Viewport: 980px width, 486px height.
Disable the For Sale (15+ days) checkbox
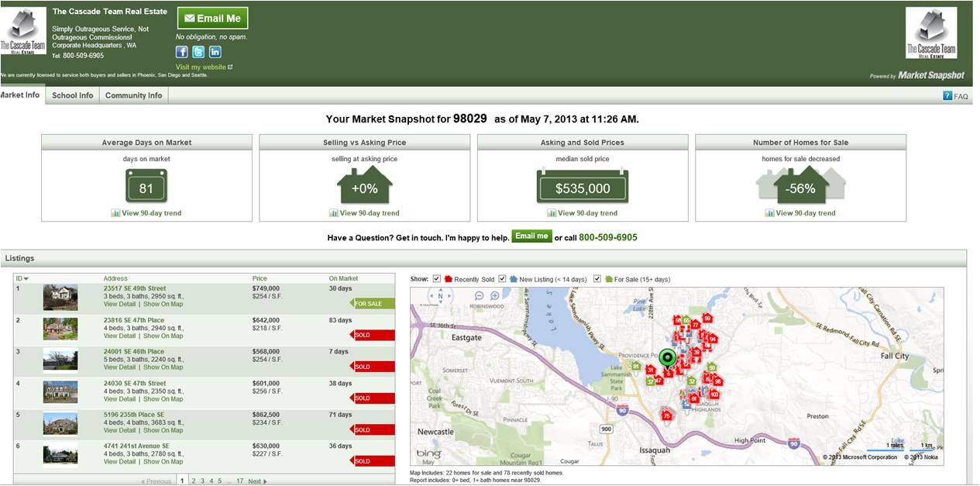pyautogui.click(x=597, y=278)
